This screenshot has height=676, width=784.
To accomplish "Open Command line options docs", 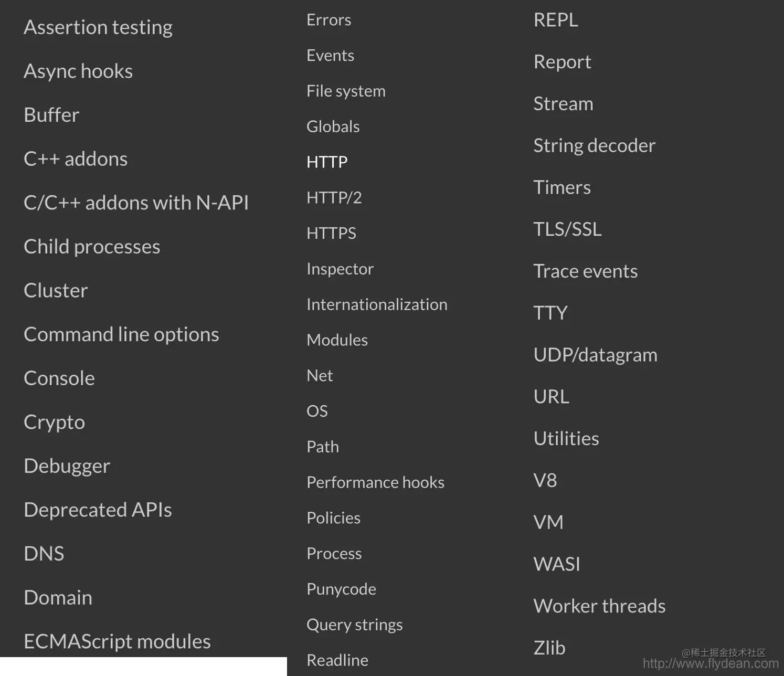I will tap(121, 334).
